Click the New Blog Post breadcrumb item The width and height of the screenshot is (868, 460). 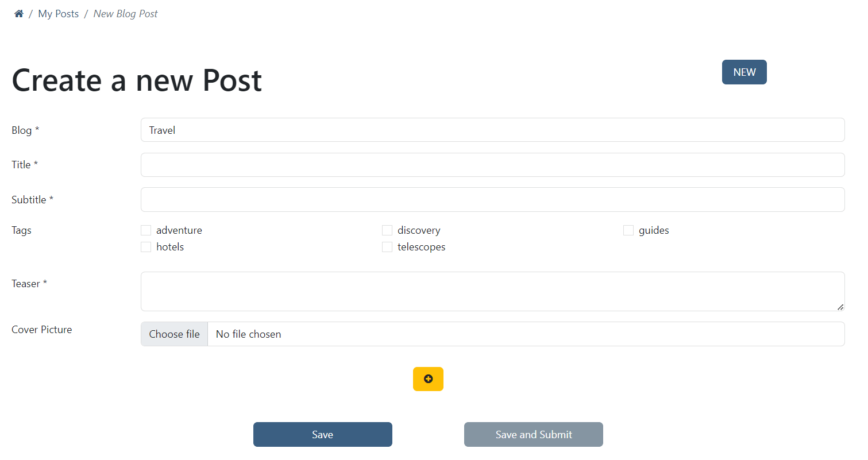point(125,14)
